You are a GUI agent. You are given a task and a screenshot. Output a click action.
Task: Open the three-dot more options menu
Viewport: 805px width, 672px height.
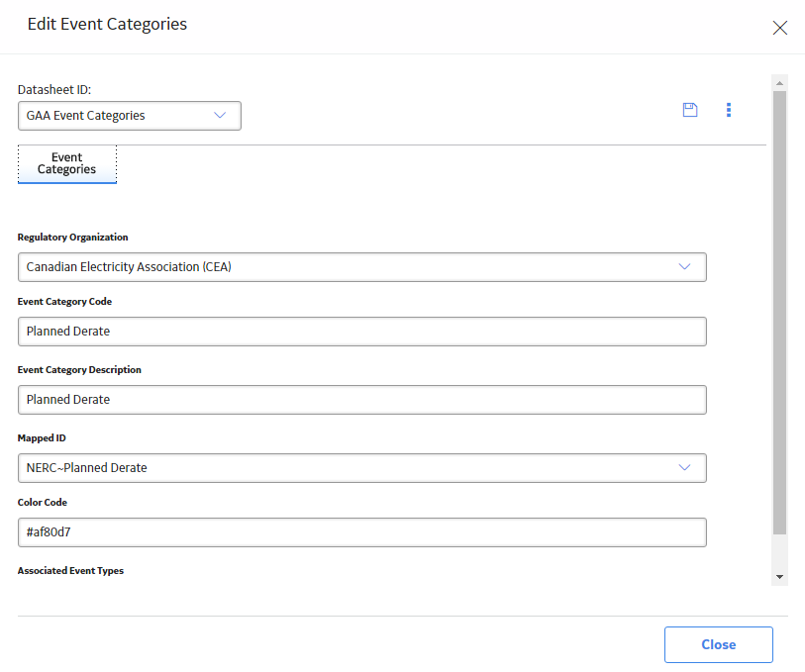(x=729, y=110)
